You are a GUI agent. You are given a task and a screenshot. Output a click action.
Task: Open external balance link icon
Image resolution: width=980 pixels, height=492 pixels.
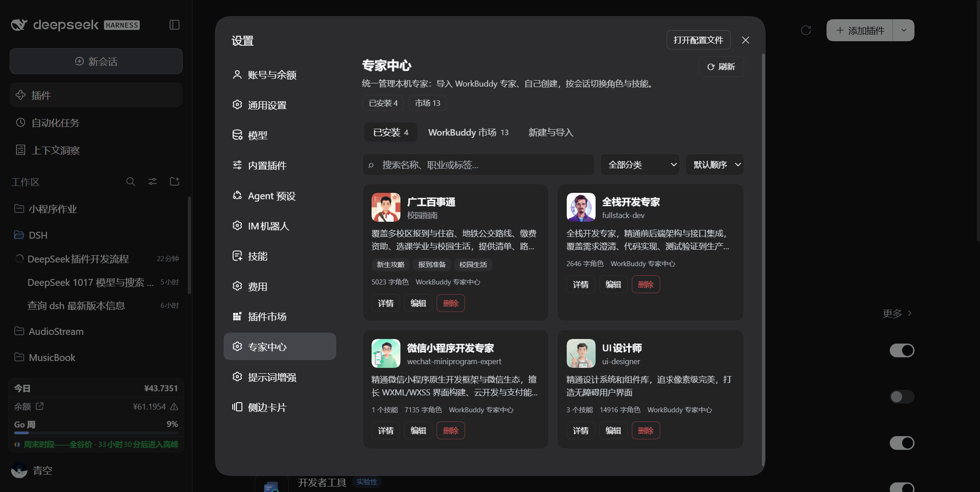coord(40,406)
